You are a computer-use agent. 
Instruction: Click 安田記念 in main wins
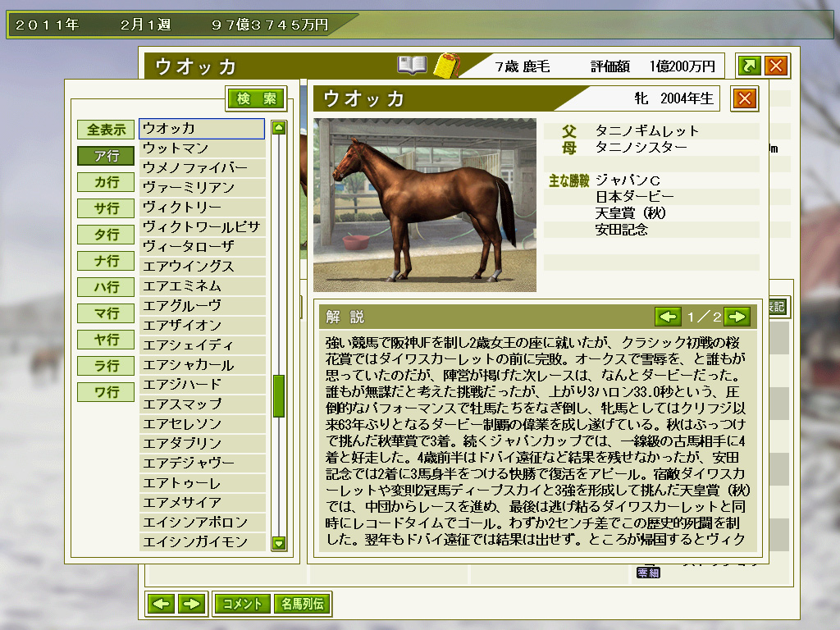click(622, 230)
